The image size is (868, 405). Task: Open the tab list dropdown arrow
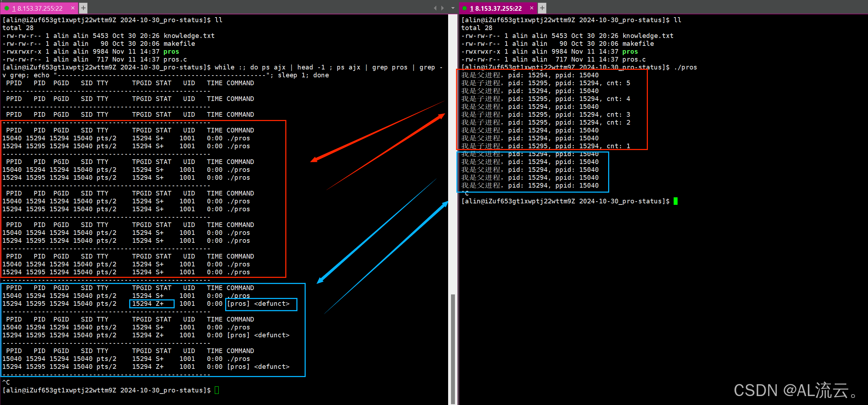coord(453,8)
